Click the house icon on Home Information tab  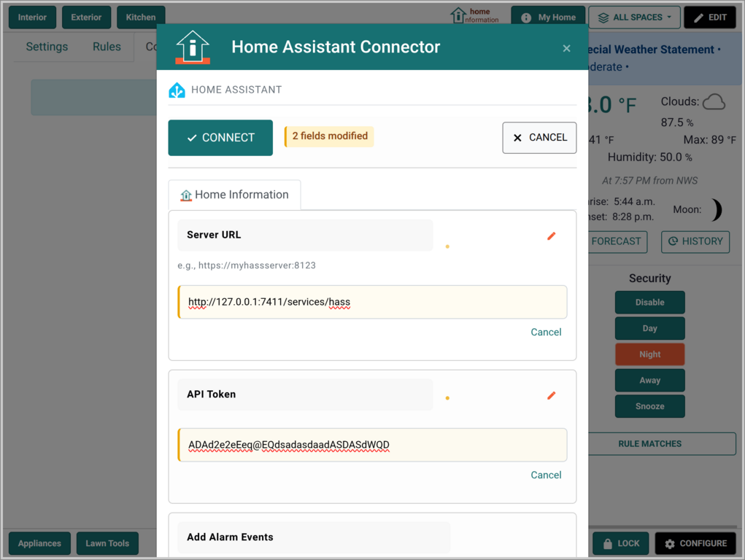pos(186,195)
